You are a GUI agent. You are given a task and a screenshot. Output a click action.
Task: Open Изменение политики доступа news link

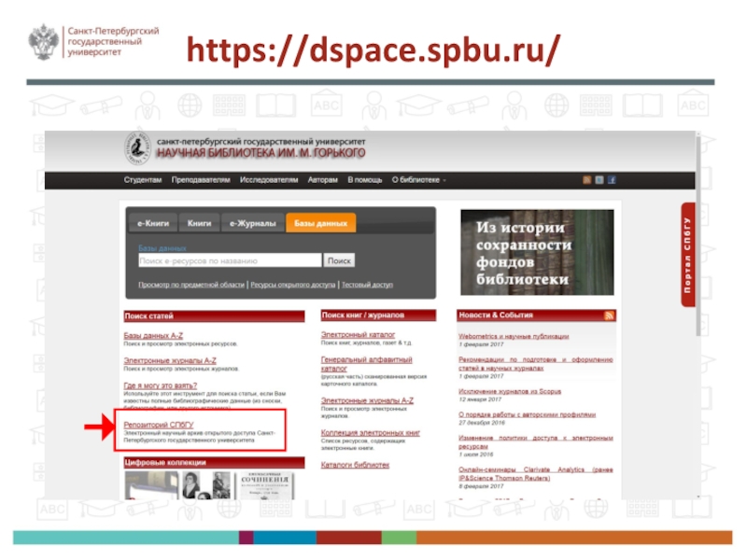pos(535,441)
